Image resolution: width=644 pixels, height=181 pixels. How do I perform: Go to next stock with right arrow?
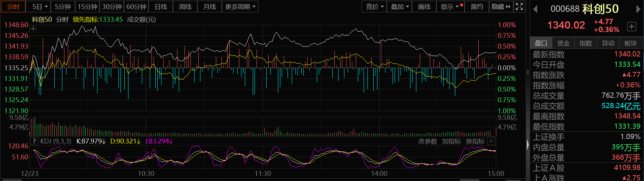point(638,9)
